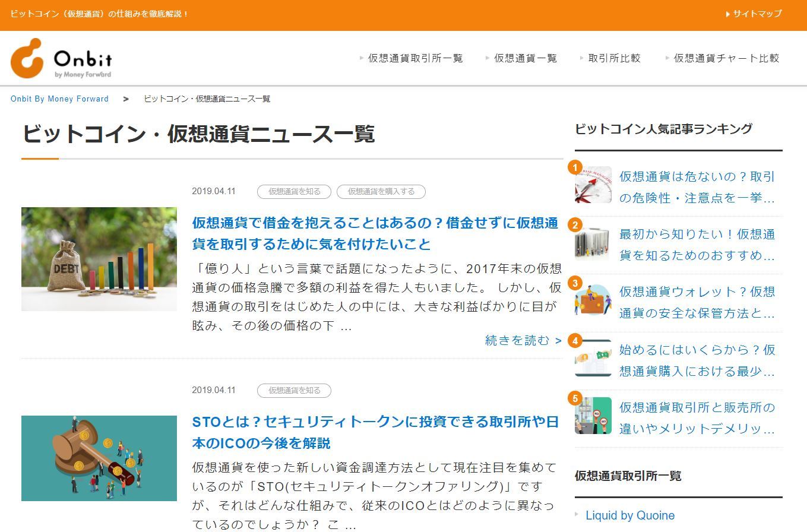The width and height of the screenshot is (807, 532).
Task: Open the 取引所比較 navigation item
Action: point(615,58)
